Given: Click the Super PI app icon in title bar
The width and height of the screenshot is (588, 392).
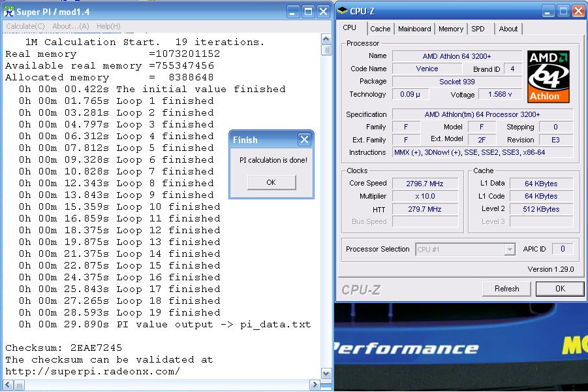Looking at the screenshot, I should 9,11.
